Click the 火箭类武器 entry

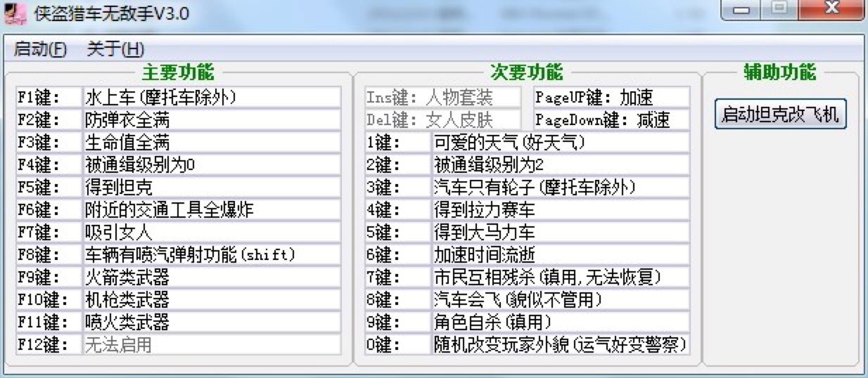pyautogui.click(x=212, y=278)
